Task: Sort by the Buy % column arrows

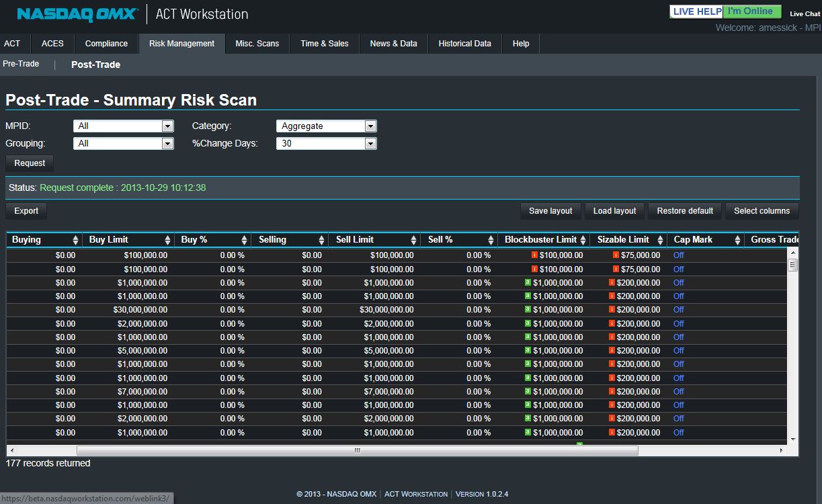Action: tap(245, 240)
